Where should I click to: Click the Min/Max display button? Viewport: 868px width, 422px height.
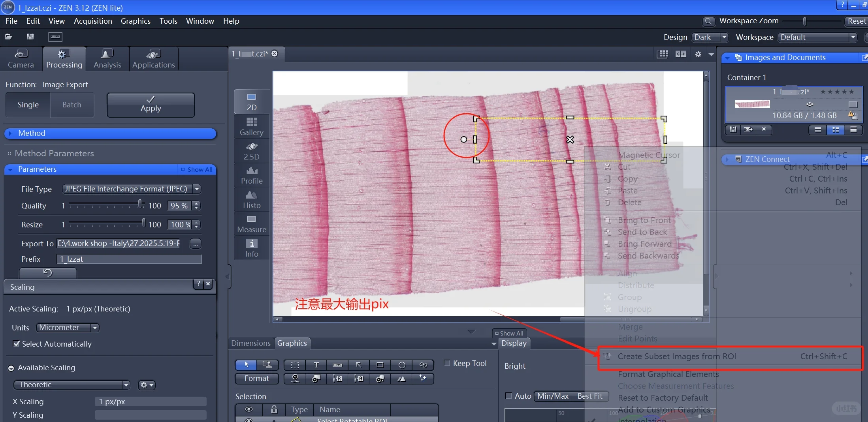tap(553, 396)
